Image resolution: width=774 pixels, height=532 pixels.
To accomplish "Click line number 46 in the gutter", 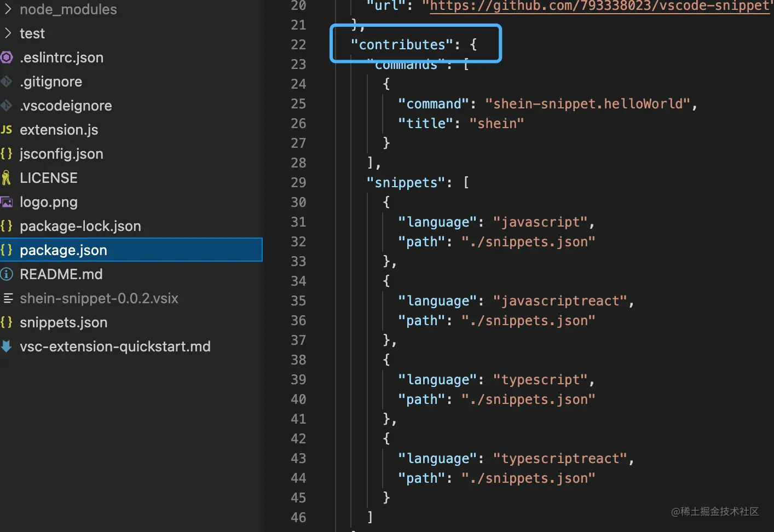I will [298, 517].
